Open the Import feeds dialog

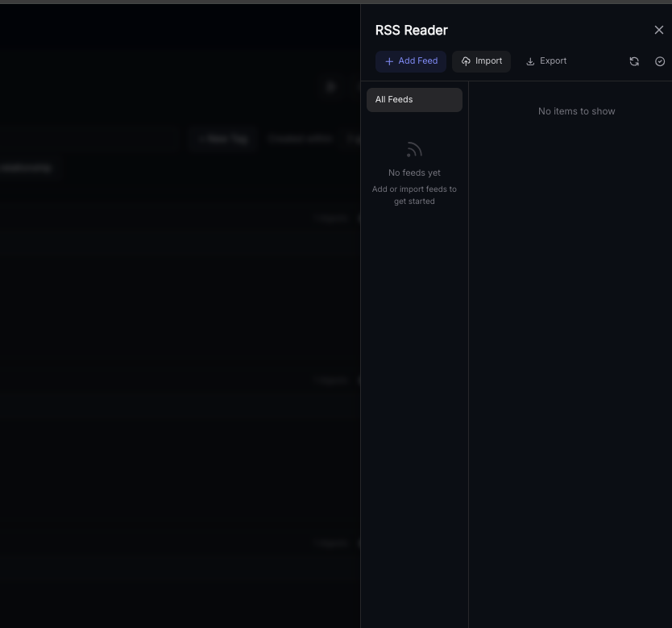coord(481,61)
